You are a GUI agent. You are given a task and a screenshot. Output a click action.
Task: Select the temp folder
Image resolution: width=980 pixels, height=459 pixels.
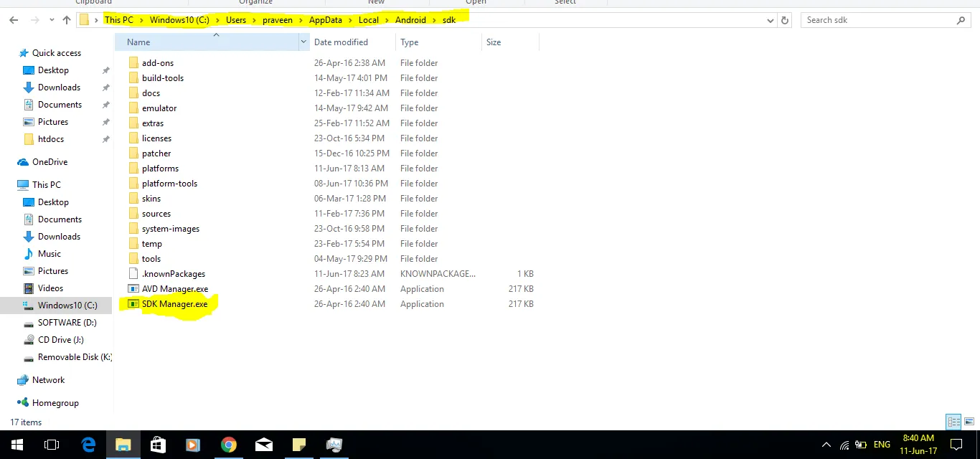[x=152, y=244]
